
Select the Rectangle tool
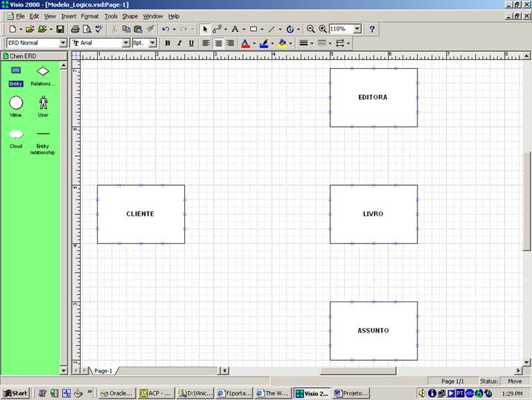254,29
